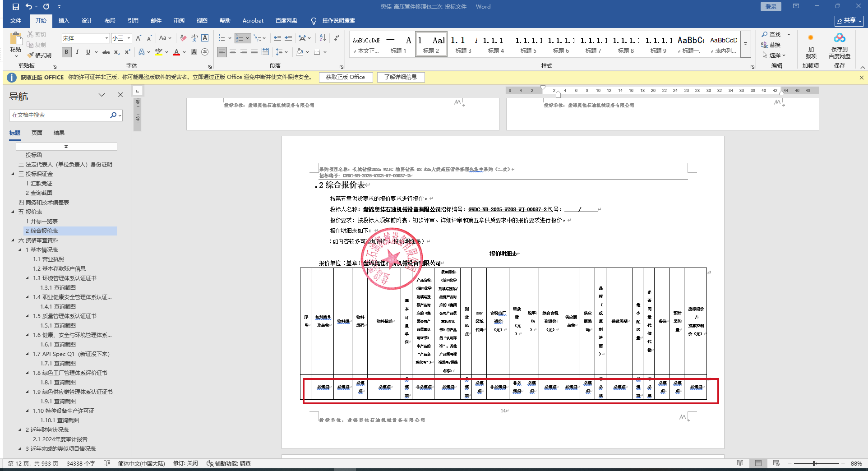868x471 pixels.
Task: Click the navigation search box 在文档中搜索
Action: click(59, 115)
